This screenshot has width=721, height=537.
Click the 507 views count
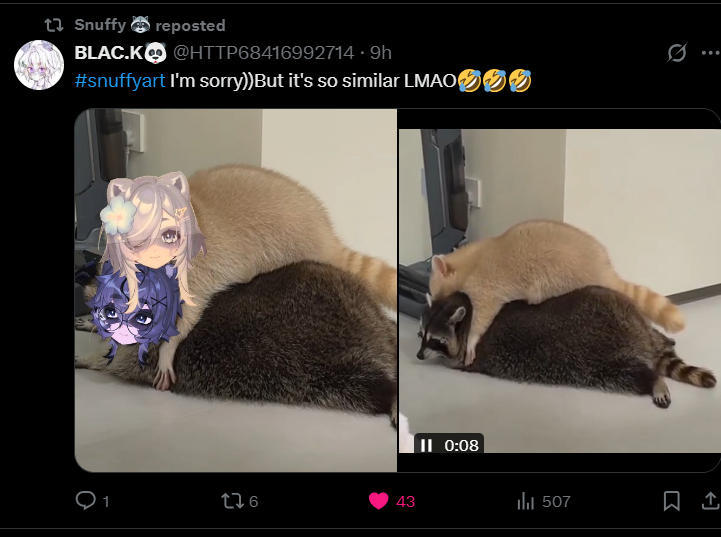coord(556,501)
